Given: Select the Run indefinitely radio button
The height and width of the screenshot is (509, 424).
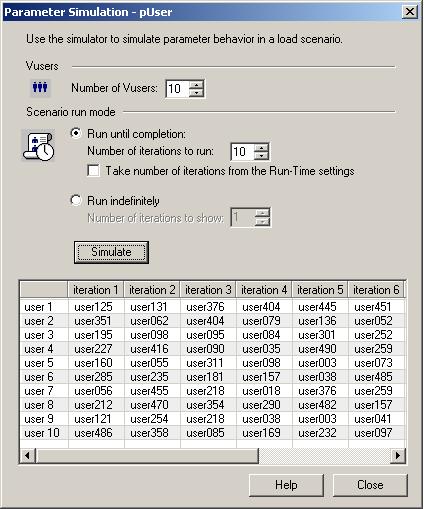Looking at the screenshot, I should [76, 200].
